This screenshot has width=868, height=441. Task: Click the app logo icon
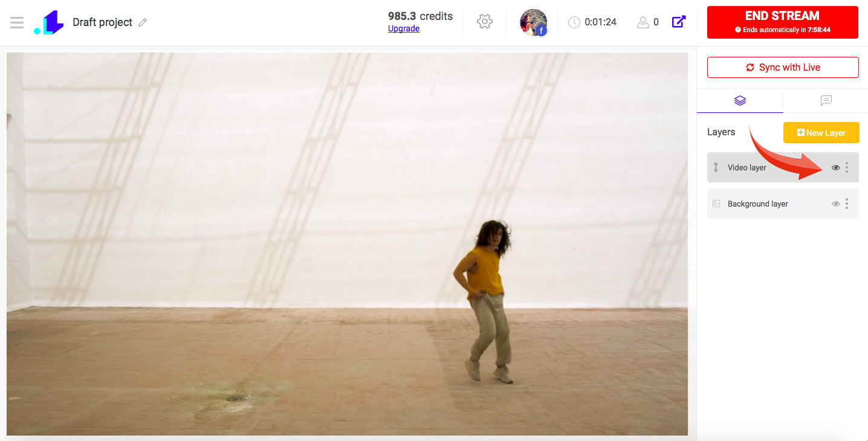point(48,22)
